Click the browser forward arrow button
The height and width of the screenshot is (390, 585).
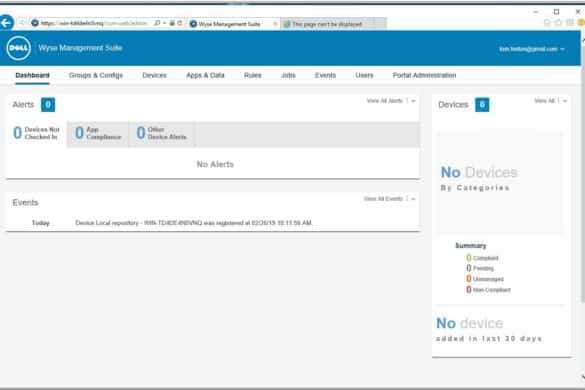pyautogui.click(x=22, y=23)
